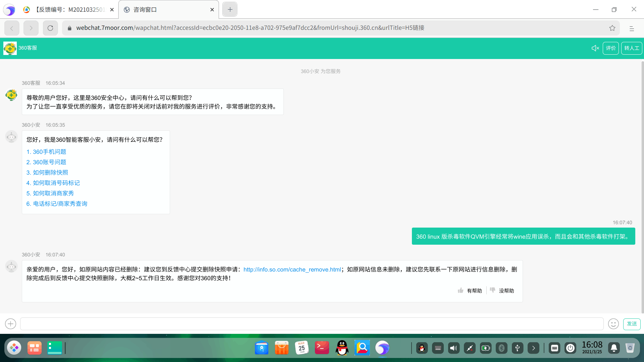This screenshot has height=362, width=644.
Task: Open the taskbar volume control
Action: point(453,348)
